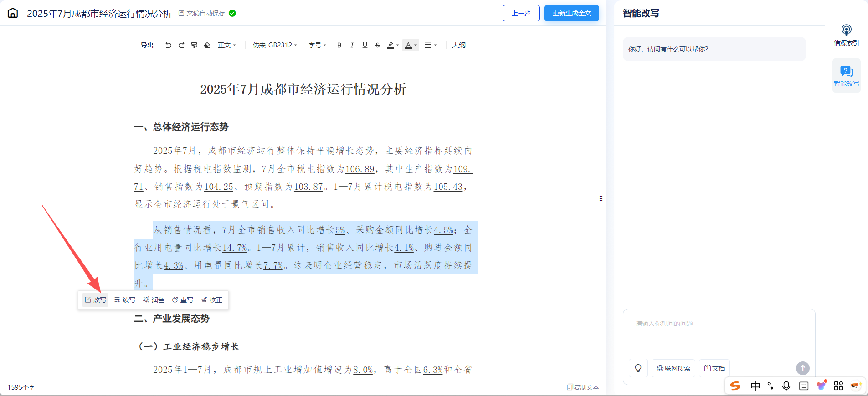
Task: Click the voice input microphone icon
Action: tap(786, 386)
